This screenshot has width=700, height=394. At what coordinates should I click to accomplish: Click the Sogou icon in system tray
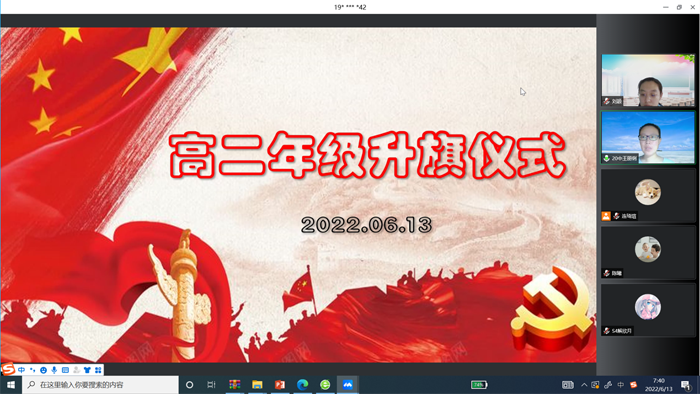coord(633,385)
